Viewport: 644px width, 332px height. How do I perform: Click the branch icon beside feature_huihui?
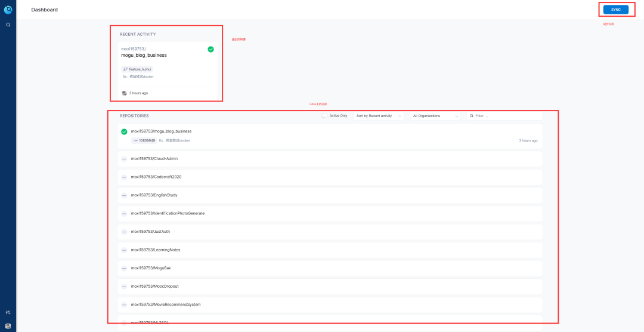coord(125,69)
